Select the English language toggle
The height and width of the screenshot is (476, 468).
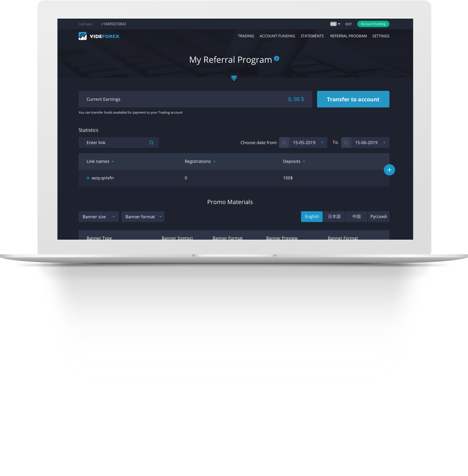pyautogui.click(x=312, y=217)
